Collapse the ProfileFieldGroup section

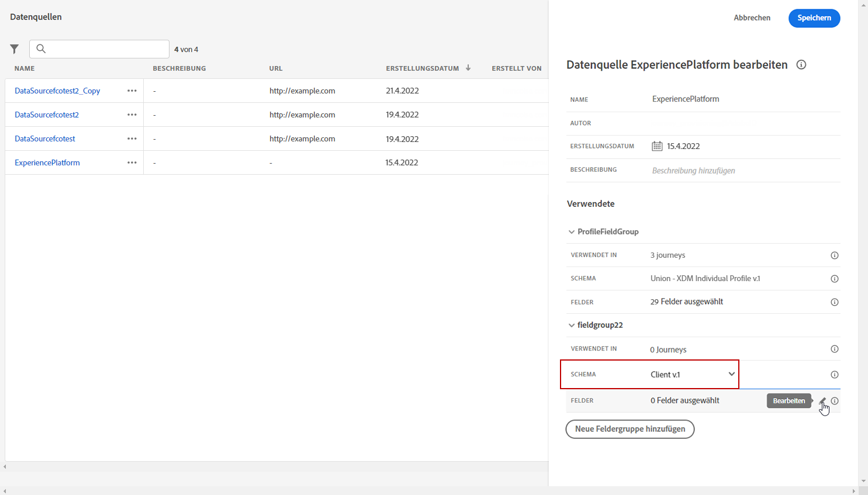(x=572, y=232)
